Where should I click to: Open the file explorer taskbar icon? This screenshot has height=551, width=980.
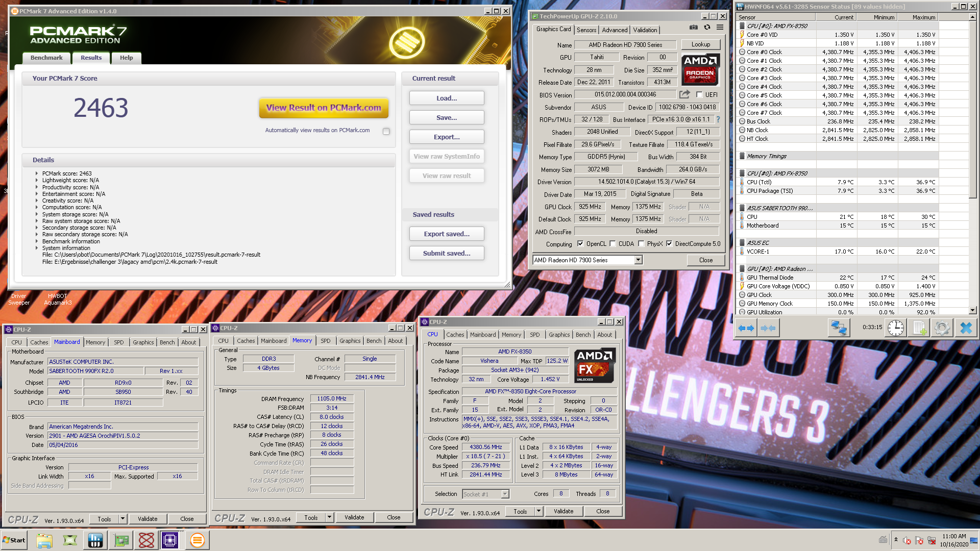point(44,540)
